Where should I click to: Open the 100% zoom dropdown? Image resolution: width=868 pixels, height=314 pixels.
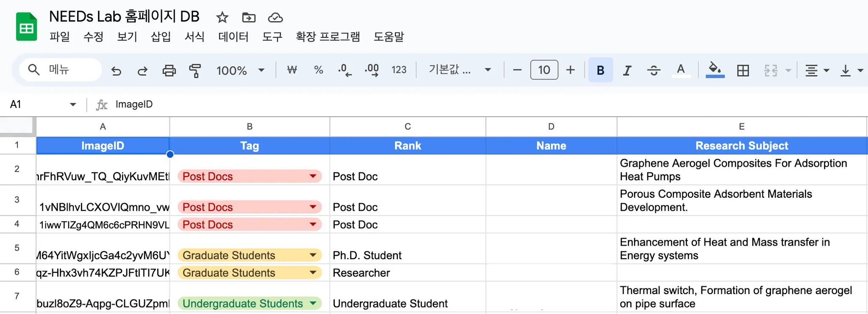(x=240, y=70)
